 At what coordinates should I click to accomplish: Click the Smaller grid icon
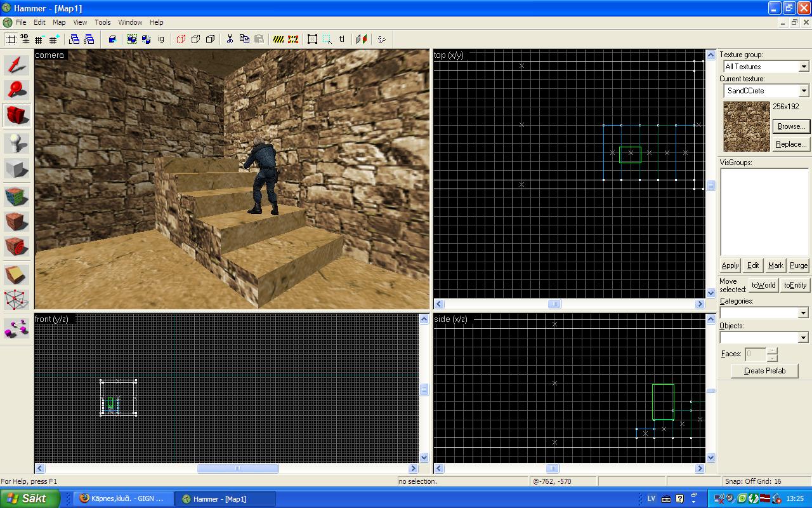39,39
